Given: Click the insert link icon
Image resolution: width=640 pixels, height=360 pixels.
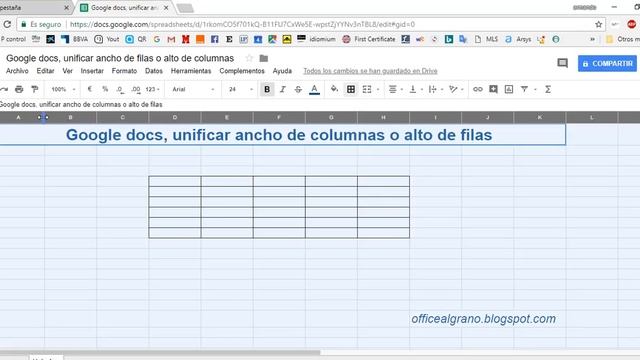Looking at the screenshot, I should tap(478, 89).
